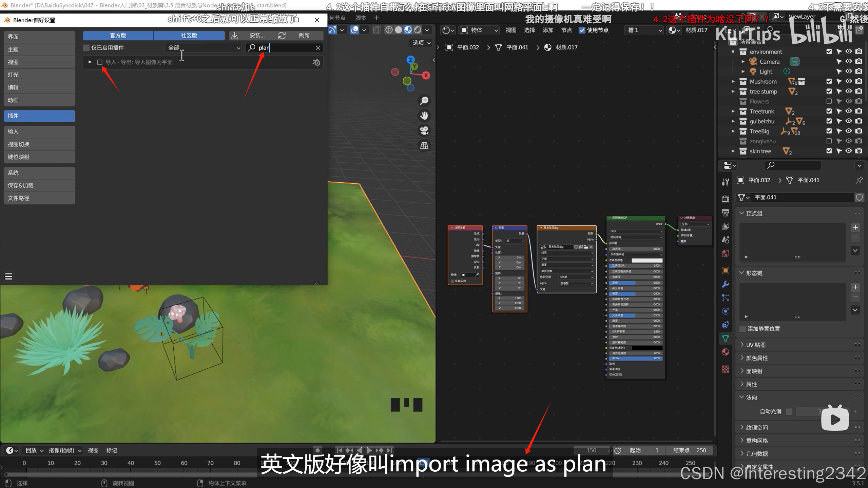Expand the UV 贴图 panel
Screen dimensions: 868x488
756,345
